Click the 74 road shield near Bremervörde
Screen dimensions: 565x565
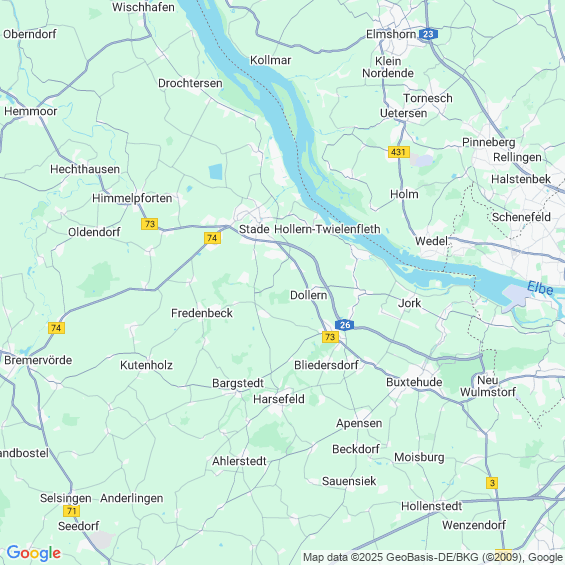[x=56, y=328]
